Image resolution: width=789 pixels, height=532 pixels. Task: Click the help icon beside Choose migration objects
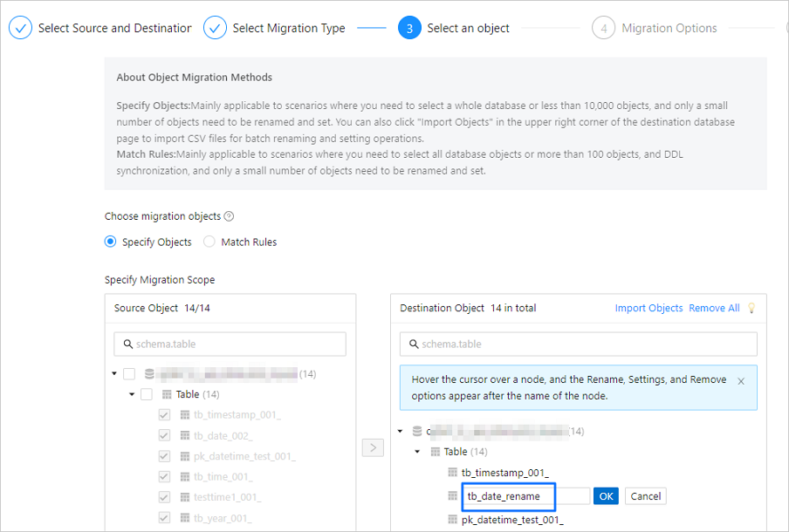(229, 216)
